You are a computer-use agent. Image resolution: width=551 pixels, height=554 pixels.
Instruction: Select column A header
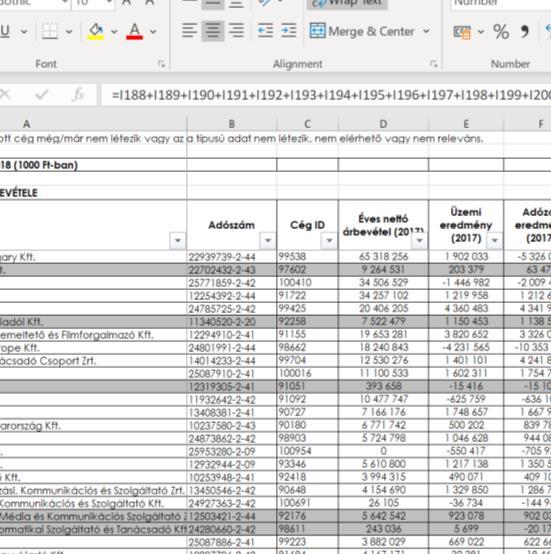click(93, 124)
